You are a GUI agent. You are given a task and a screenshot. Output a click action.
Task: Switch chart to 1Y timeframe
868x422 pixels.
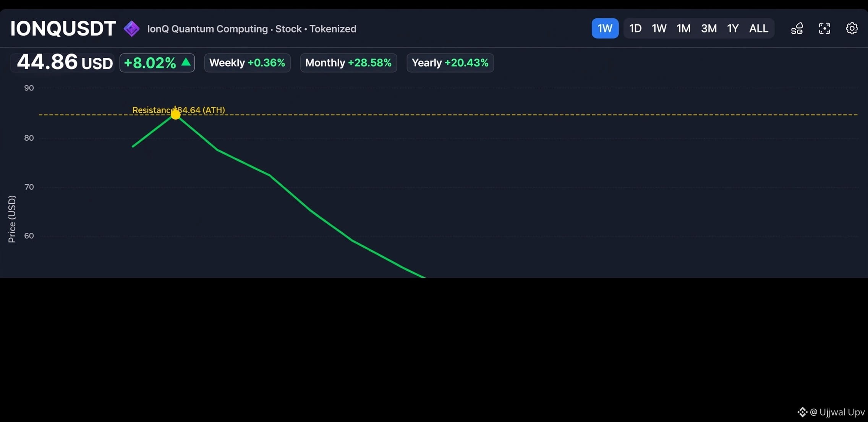[733, 28]
